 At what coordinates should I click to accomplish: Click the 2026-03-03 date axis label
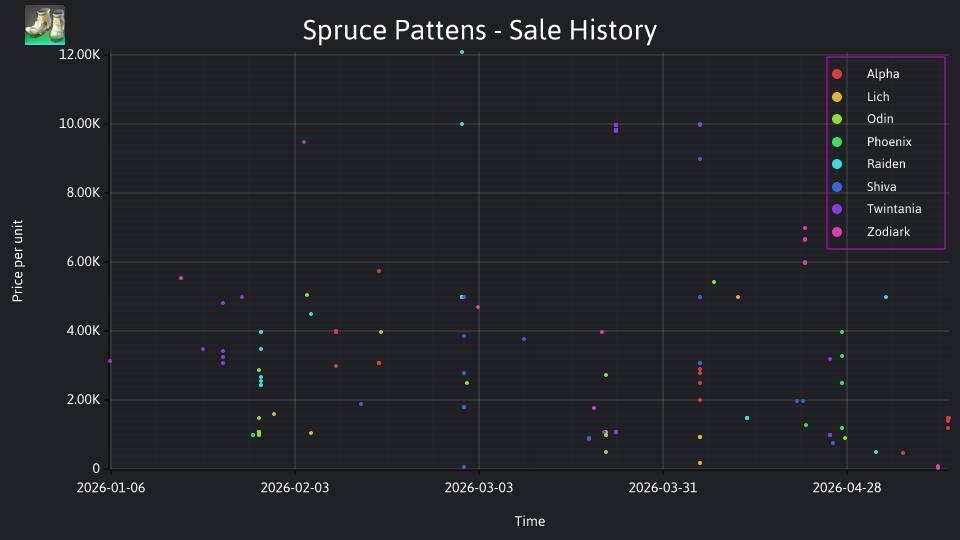(479, 488)
